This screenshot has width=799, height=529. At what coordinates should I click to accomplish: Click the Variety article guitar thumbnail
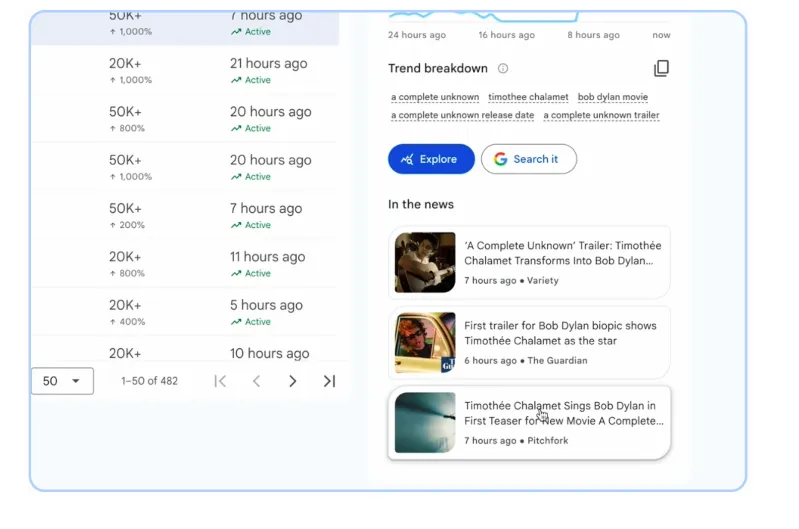click(x=425, y=262)
